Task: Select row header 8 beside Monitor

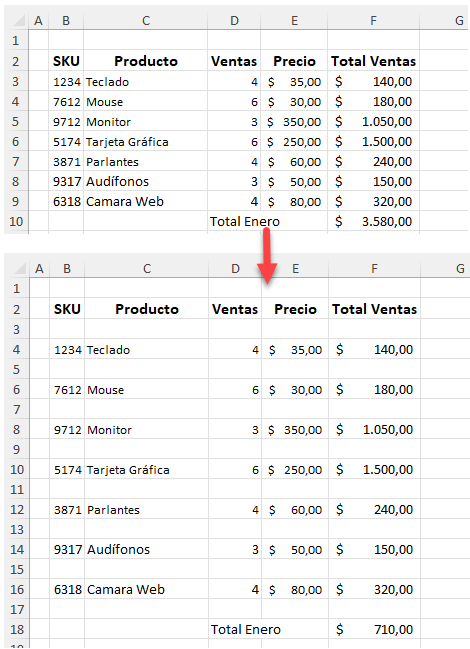Action: [17, 430]
